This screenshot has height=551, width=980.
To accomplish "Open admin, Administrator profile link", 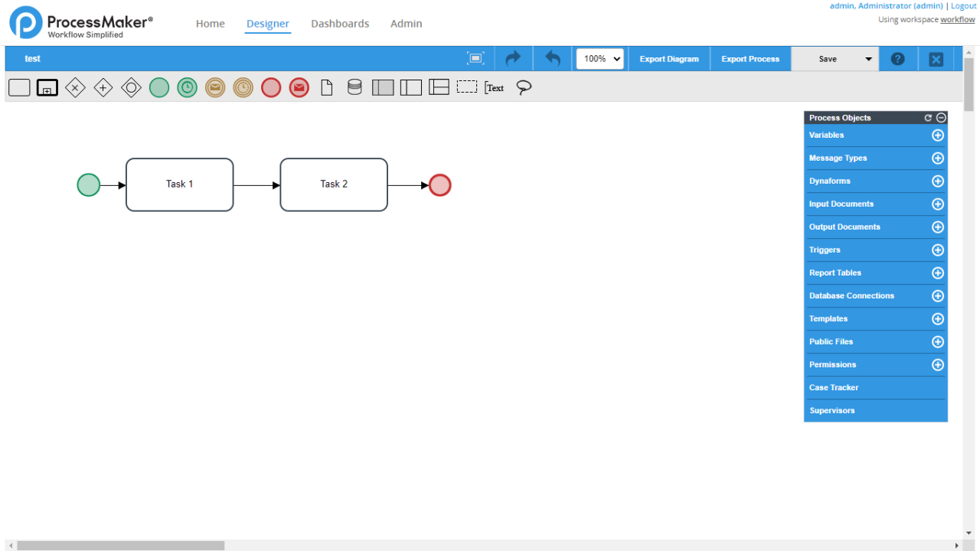I will tap(887, 6).
